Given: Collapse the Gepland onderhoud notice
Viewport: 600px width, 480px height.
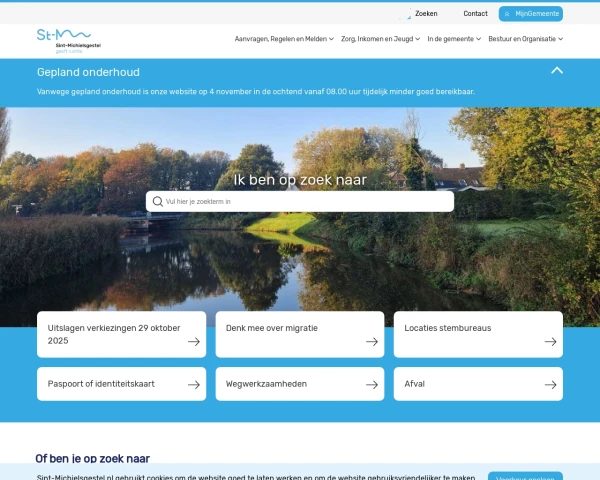Looking at the screenshot, I should [x=557, y=70].
